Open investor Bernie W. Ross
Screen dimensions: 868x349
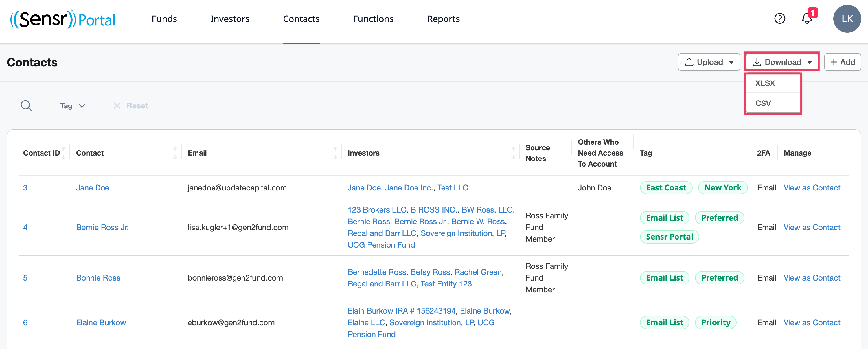coord(478,222)
